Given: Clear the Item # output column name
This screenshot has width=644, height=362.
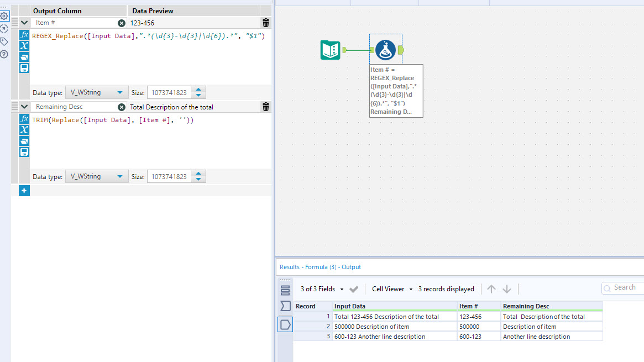Looking at the screenshot, I should [122, 23].
